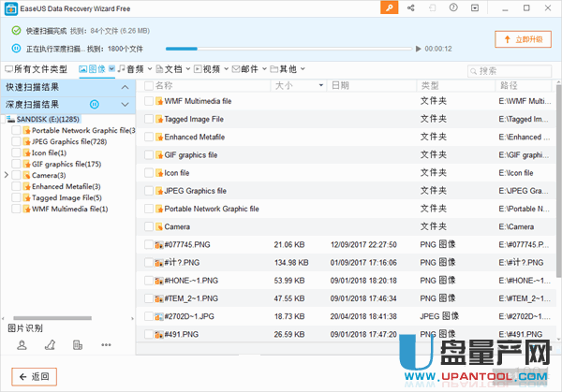This screenshot has height=392, width=562.
Task: Check the box for #077745.PNG
Action: (x=149, y=244)
